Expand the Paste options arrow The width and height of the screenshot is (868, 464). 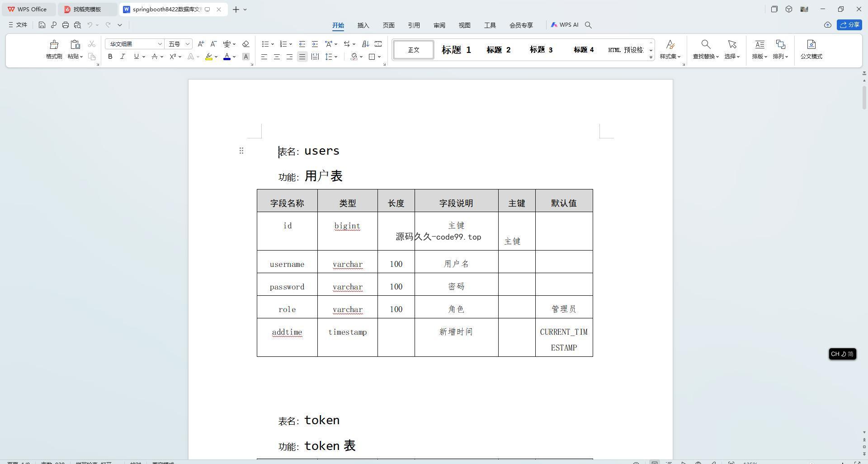click(81, 57)
